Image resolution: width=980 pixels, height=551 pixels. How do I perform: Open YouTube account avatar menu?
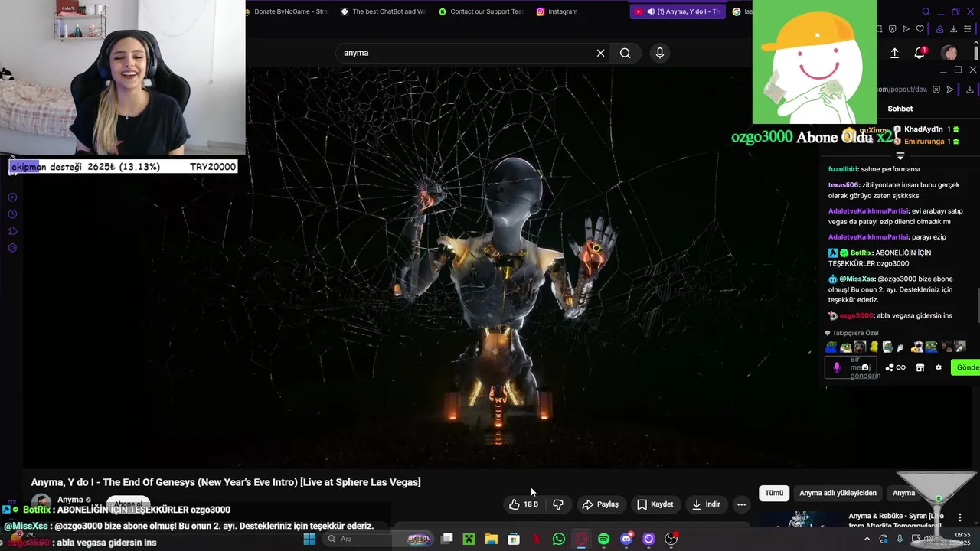pyautogui.click(x=949, y=53)
